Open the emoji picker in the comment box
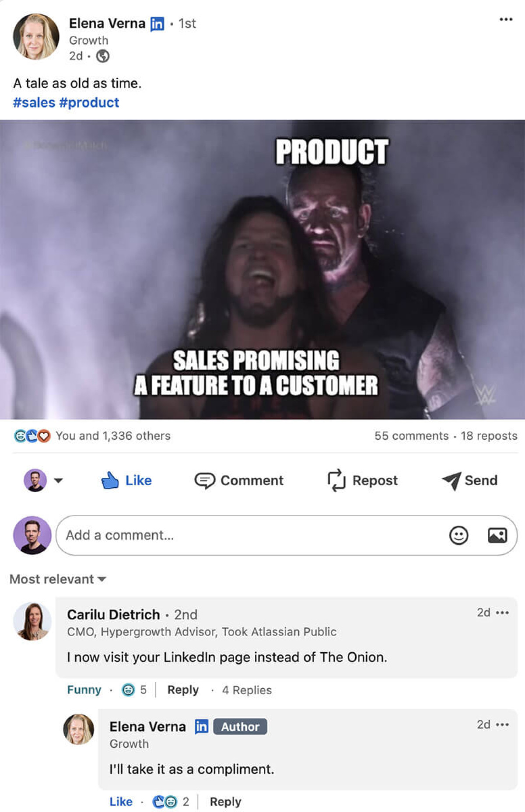 click(458, 535)
